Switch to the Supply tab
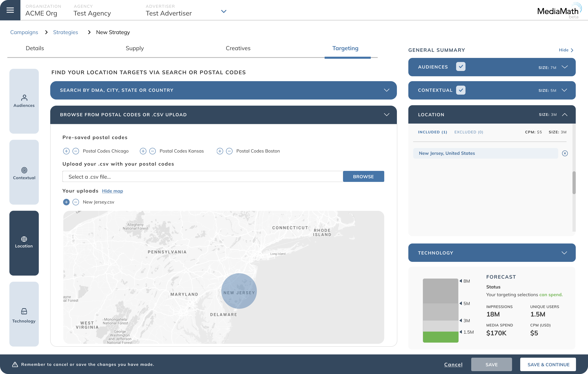Image resolution: width=588 pixels, height=374 pixels. tap(135, 48)
